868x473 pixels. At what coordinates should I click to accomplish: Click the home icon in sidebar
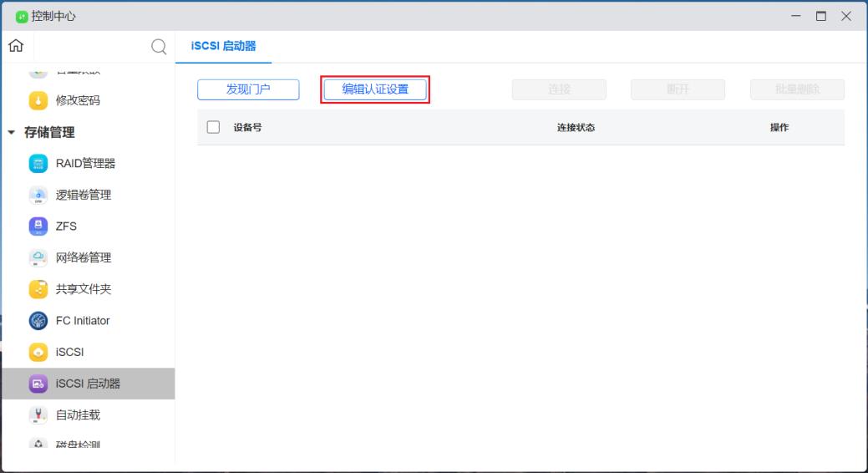coord(15,46)
